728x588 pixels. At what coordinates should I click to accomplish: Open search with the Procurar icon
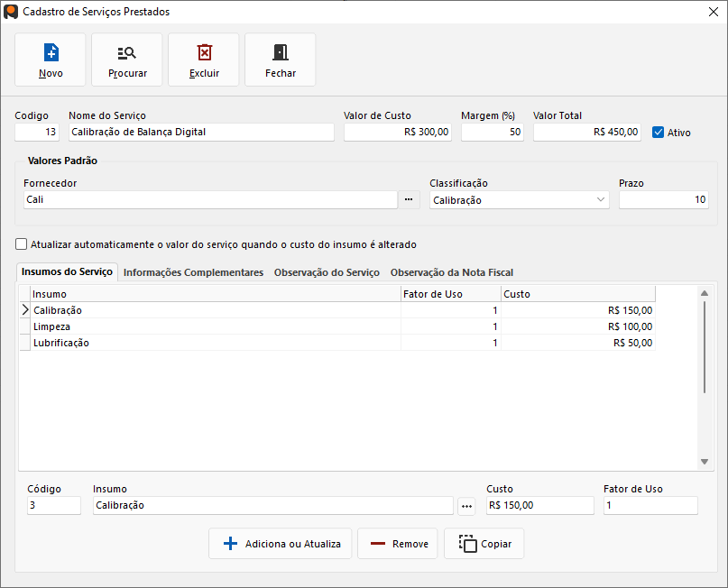click(127, 52)
